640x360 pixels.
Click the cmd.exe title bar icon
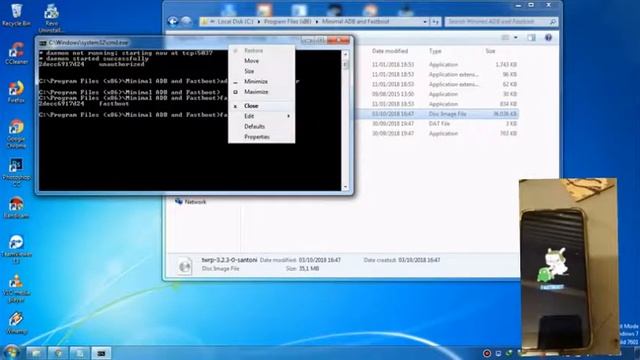coord(43,42)
